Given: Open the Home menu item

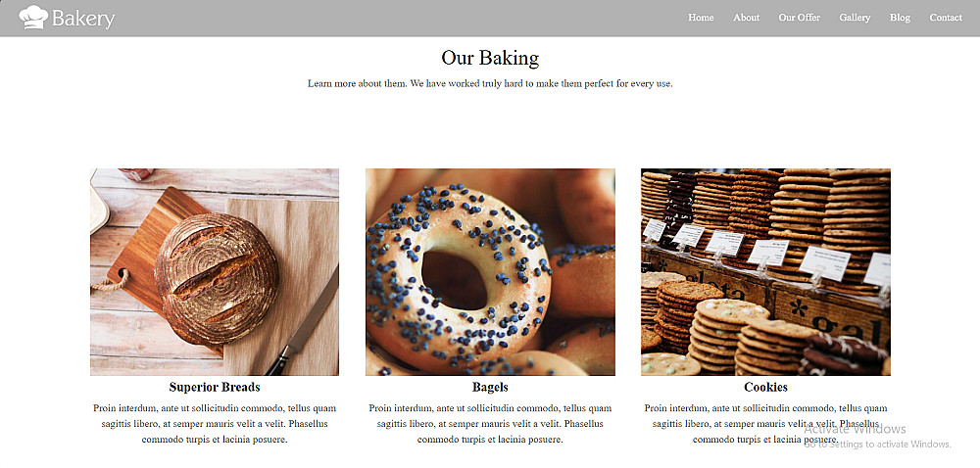Looking at the screenshot, I should point(701,18).
